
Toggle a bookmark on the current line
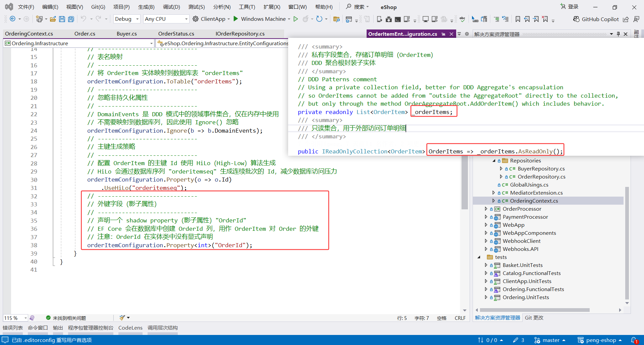518,19
